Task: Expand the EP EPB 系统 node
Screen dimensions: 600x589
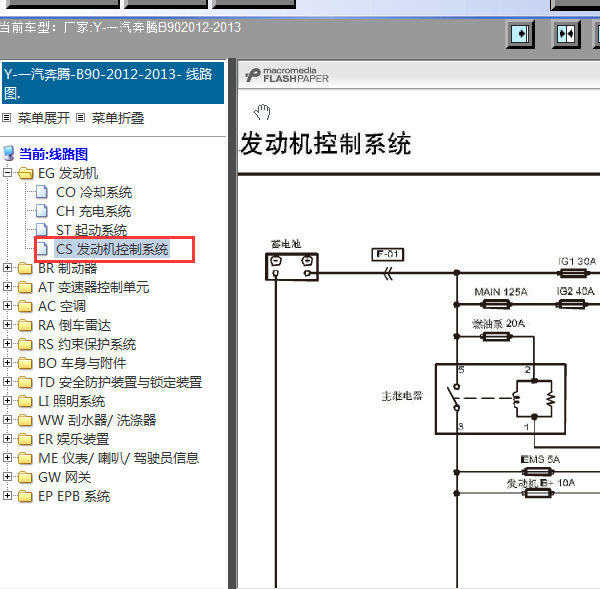Action: point(7,495)
